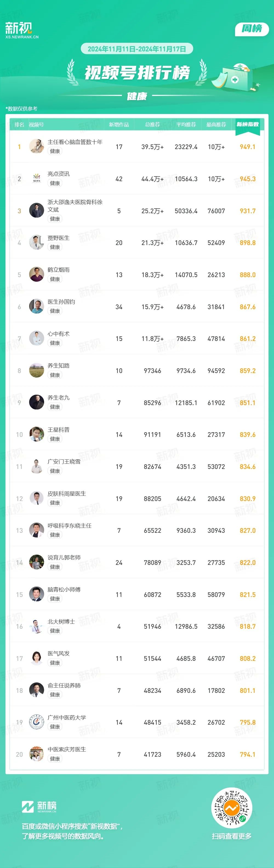The image size is (274, 868).
Task: Click 健康 tag under 医气风发
Action: point(55,663)
